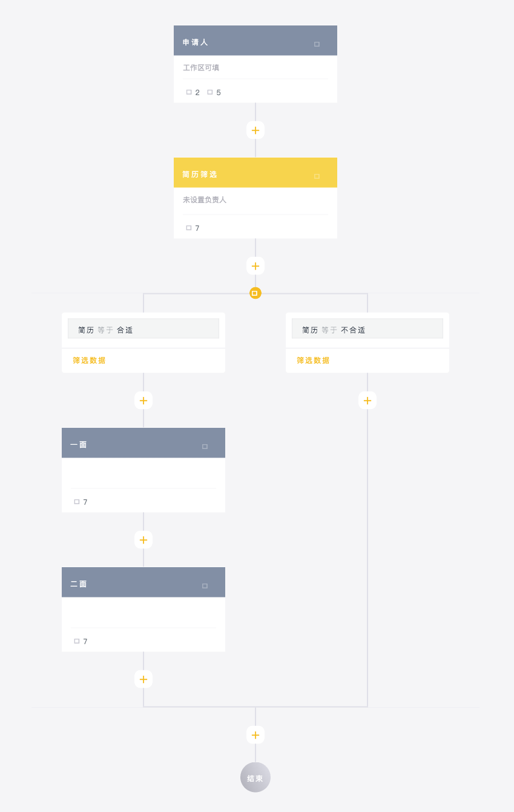Click 筛选数据 link in 合适 branch
This screenshot has width=514, height=812.
coord(89,361)
